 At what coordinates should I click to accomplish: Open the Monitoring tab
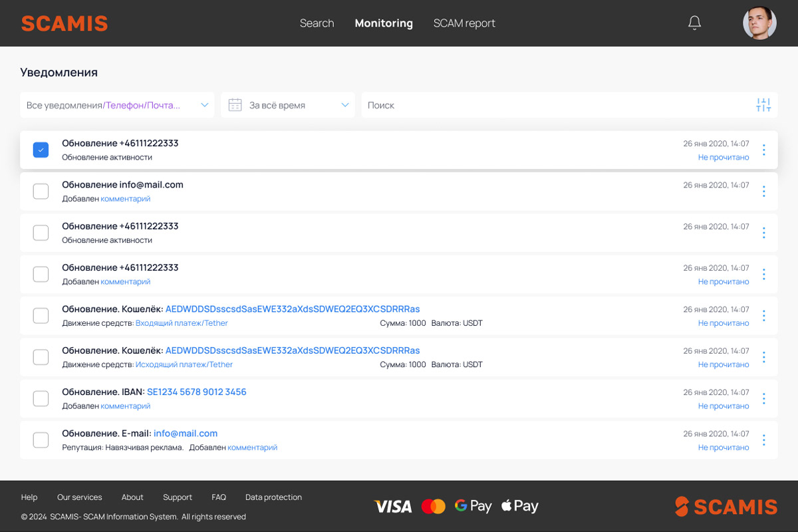(x=384, y=23)
